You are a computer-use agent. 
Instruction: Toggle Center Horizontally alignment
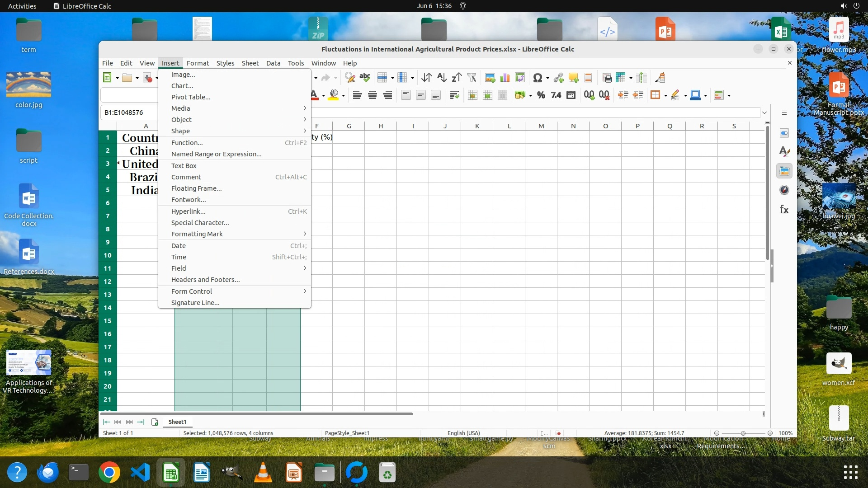click(x=373, y=95)
